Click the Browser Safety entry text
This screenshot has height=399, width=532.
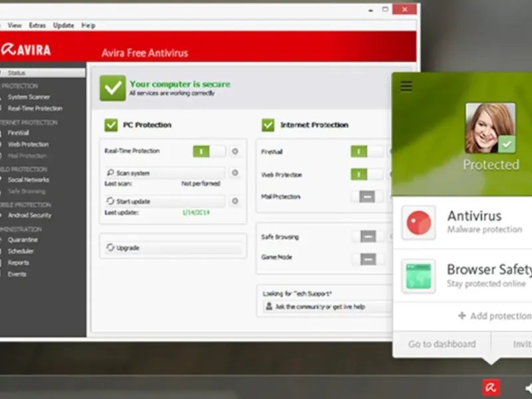coord(489,276)
